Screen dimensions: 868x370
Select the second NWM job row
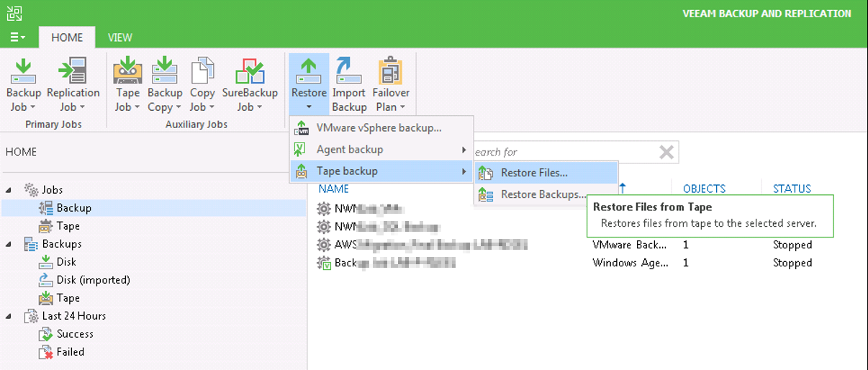pos(587,227)
